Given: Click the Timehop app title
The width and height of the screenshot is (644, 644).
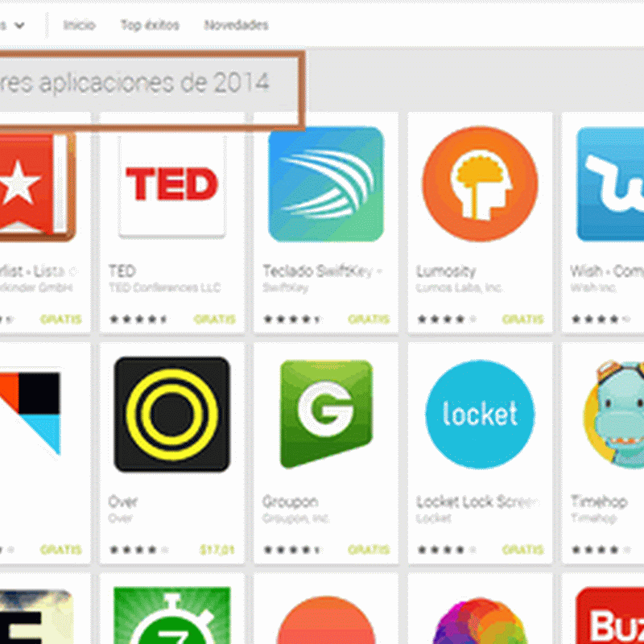Looking at the screenshot, I should (599, 502).
